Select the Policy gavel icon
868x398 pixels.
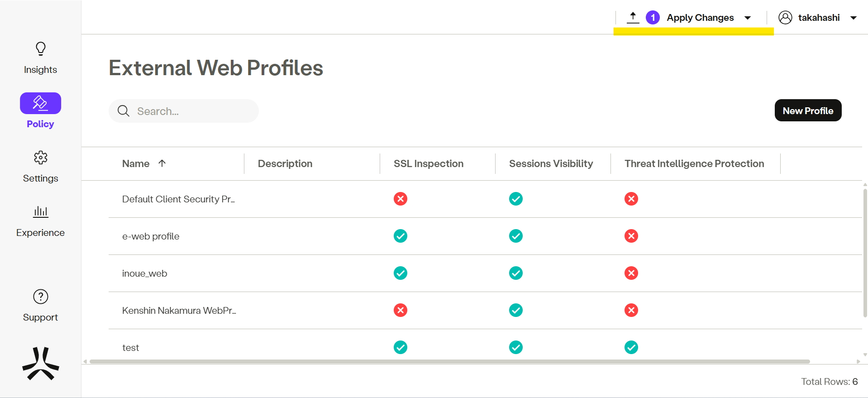pos(40,103)
